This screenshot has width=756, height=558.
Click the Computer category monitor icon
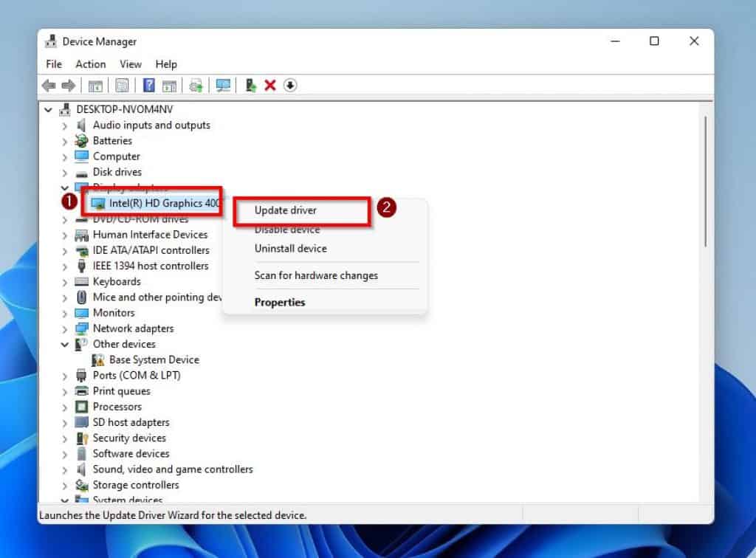(x=81, y=156)
